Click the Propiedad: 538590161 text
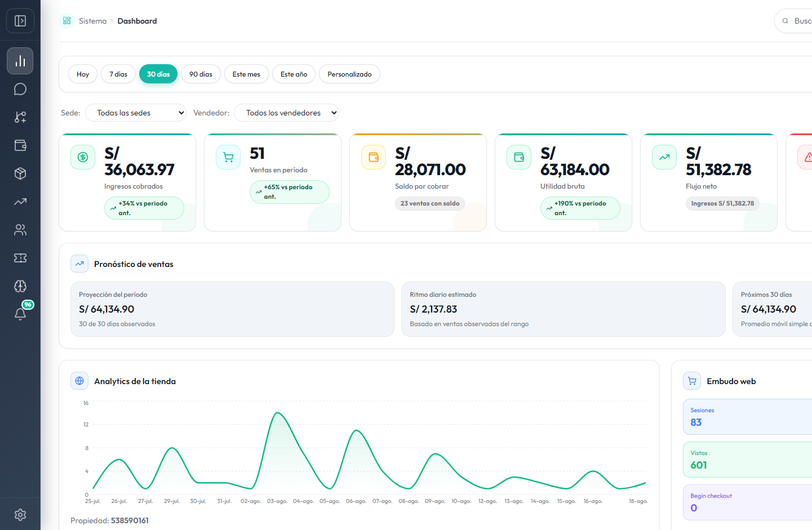 click(109, 520)
